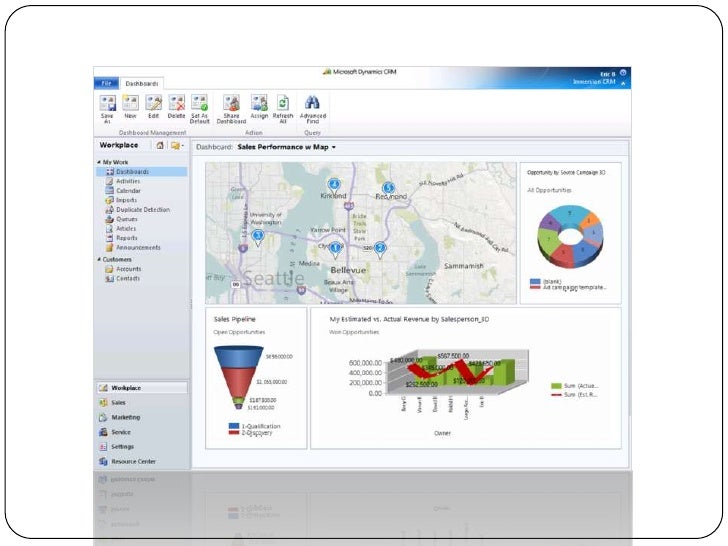Click the Edit dashboard icon
The height and width of the screenshot is (546, 728).
pos(154,107)
